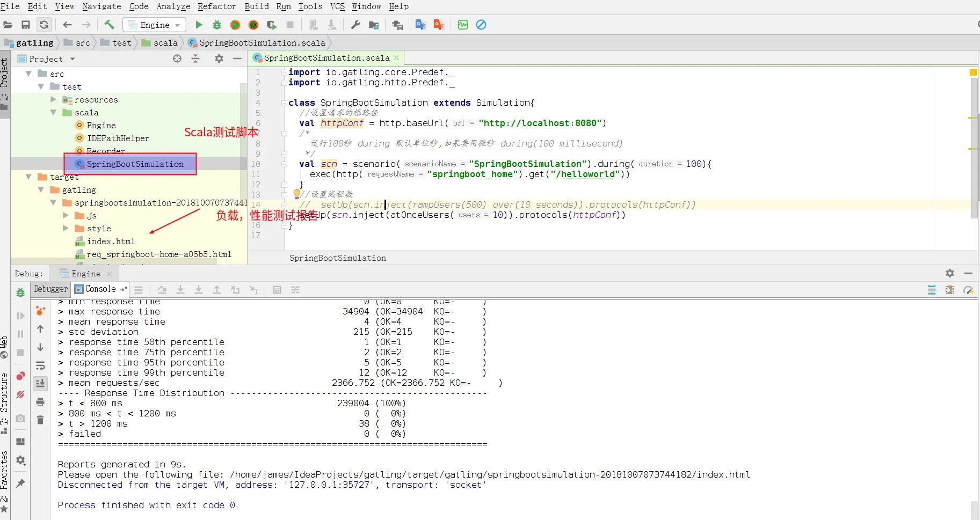Click the scala breadcrumb in navigation bar

[x=165, y=43]
